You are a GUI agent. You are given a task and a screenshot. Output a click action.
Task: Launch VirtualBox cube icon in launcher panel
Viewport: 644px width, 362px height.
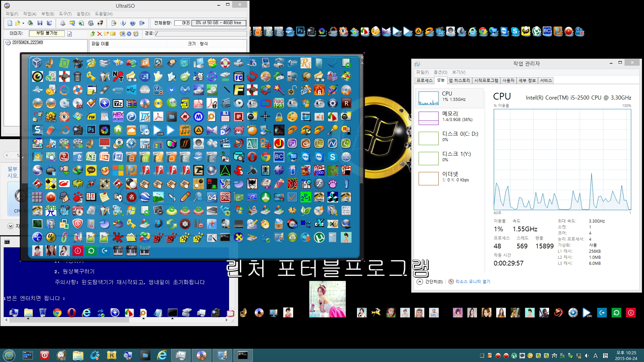click(37, 63)
